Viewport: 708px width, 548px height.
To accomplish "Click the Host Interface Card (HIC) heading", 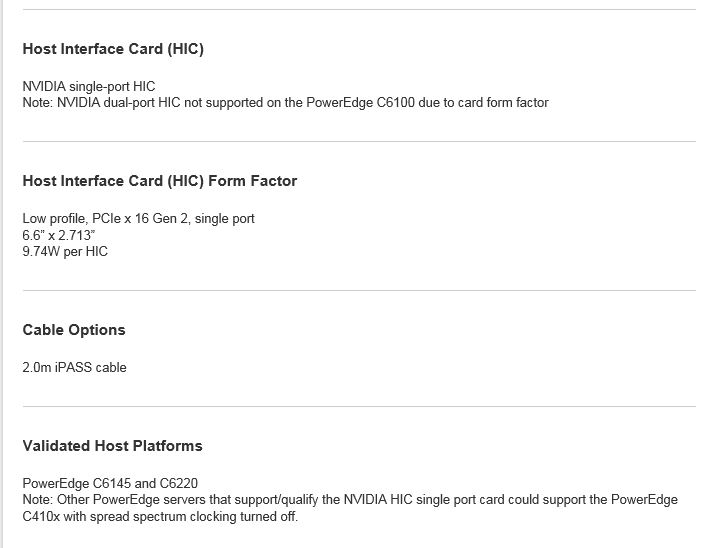I will (x=113, y=49).
